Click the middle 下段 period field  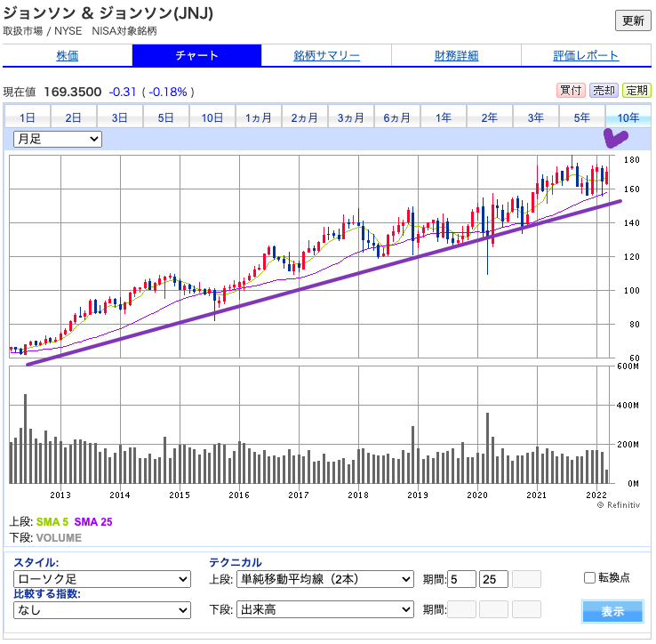[494, 609]
